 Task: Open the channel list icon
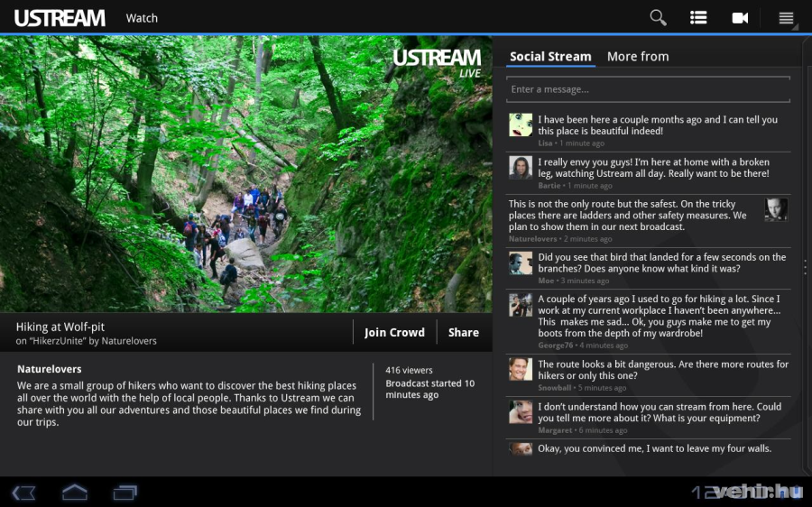point(698,17)
